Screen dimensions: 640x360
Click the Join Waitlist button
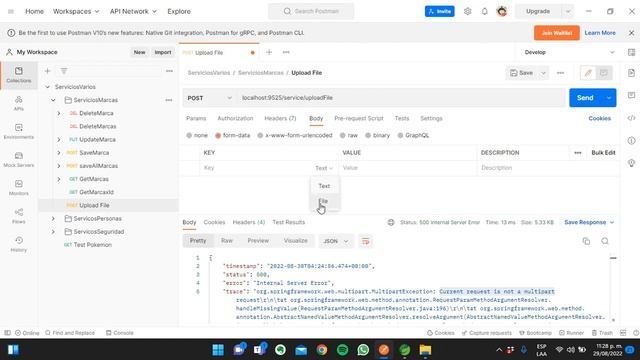pyautogui.click(x=557, y=33)
